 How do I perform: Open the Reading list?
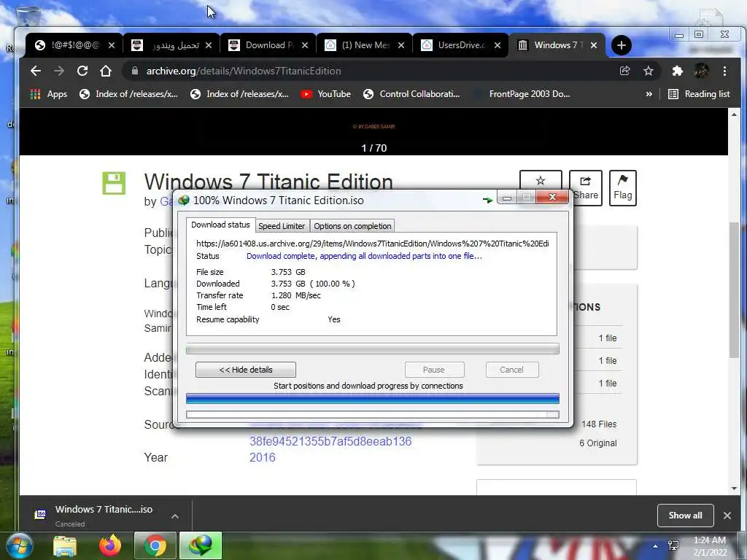coord(699,94)
